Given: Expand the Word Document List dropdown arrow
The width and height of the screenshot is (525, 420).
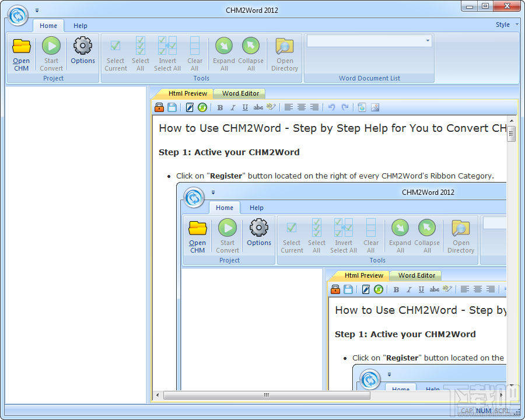Looking at the screenshot, I should (x=428, y=41).
